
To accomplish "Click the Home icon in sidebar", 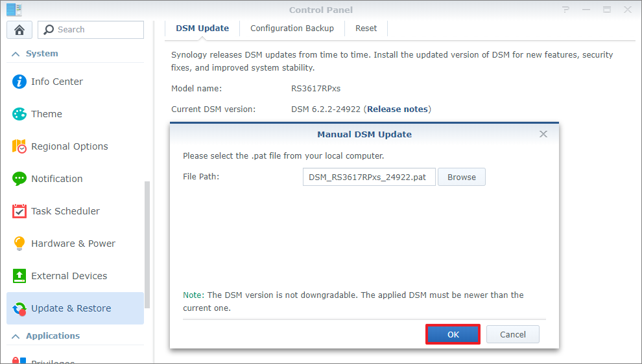I will click(x=19, y=30).
